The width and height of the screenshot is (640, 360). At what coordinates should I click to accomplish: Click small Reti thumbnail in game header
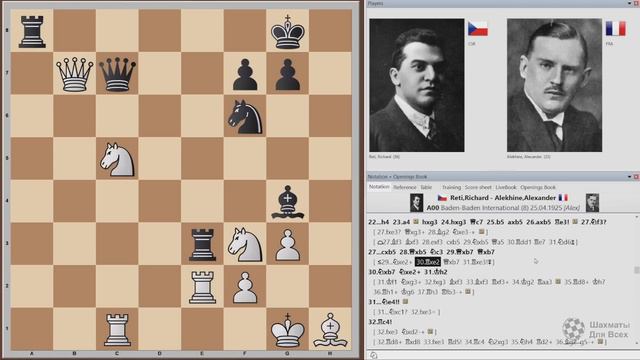[416, 202]
